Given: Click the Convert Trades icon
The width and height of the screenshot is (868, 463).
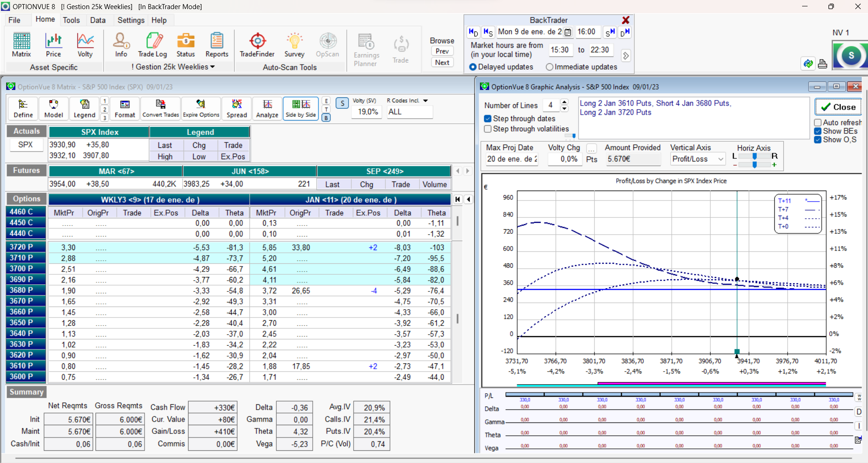Looking at the screenshot, I should 160,108.
